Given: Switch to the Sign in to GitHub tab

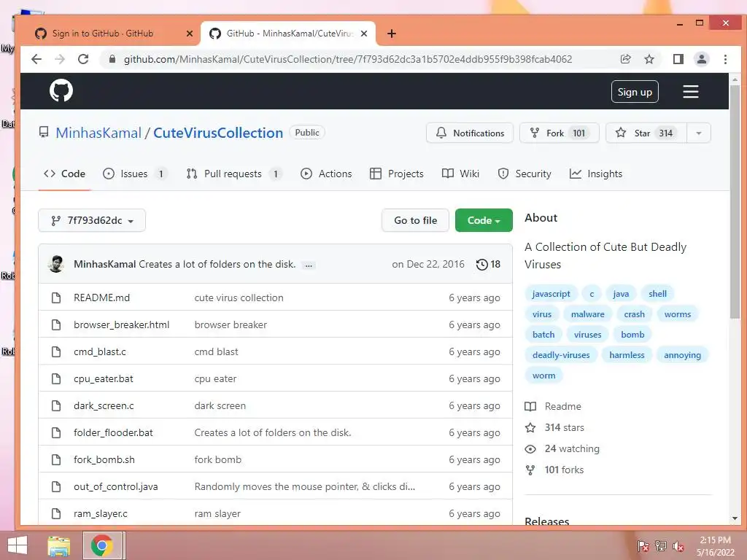Looking at the screenshot, I should pyautogui.click(x=102, y=34).
